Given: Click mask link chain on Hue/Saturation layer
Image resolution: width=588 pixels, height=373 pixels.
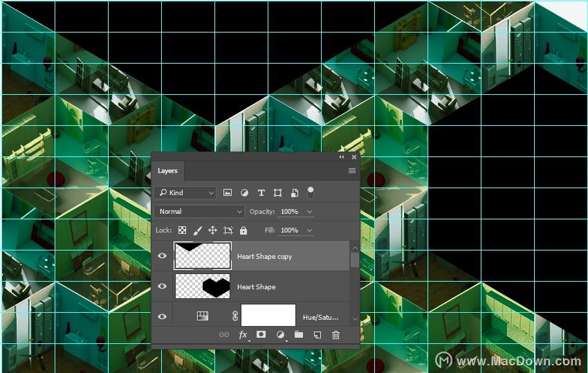Looking at the screenshot, I should (235, 316).
